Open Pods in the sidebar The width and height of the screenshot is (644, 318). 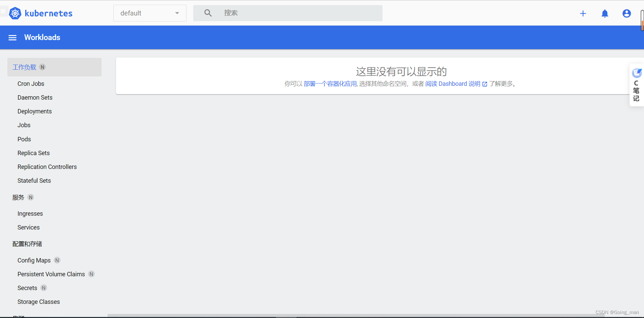click(x=24, y=139)
